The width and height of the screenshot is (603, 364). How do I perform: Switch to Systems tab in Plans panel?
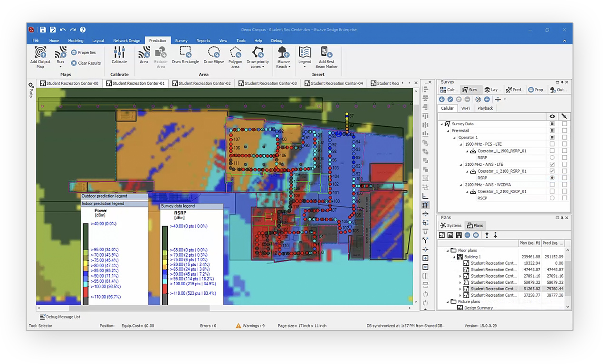pos(451,225)
